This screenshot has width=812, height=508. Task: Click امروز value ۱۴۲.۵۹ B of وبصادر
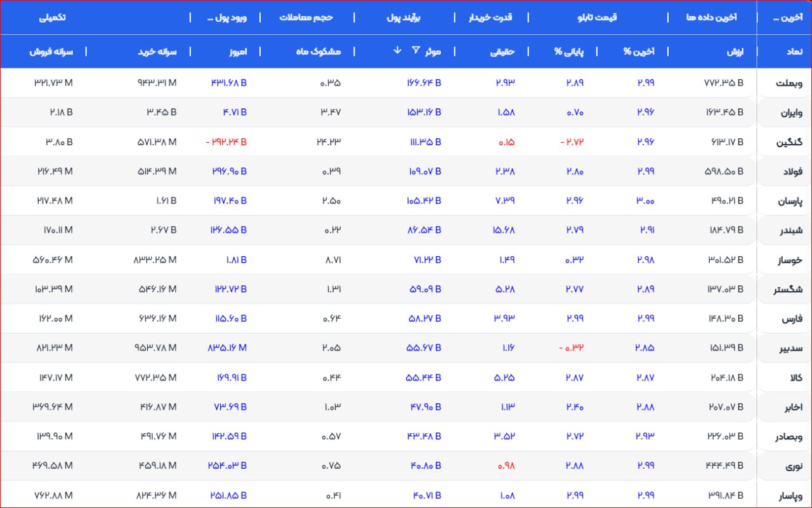click(x=230, y=436)
